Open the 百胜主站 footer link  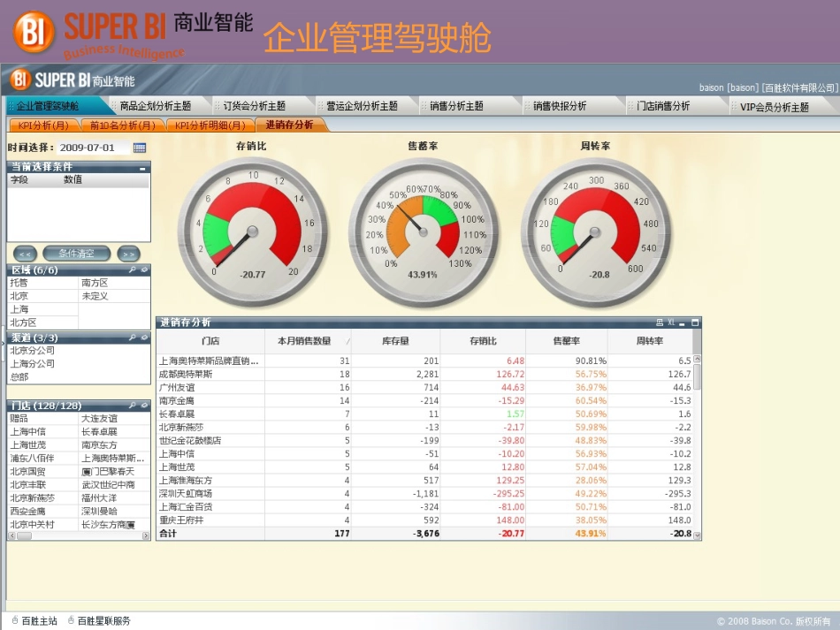click(39, 621)
